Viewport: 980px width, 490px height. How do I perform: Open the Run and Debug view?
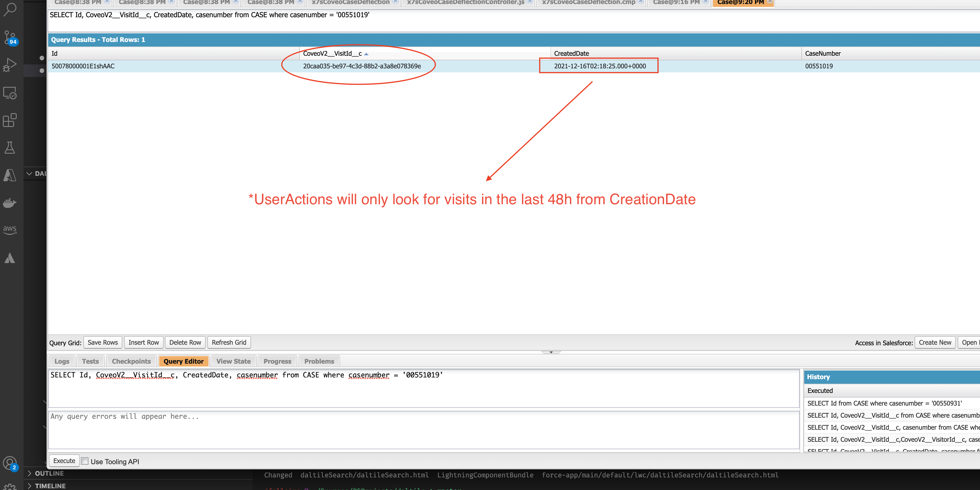[10, 65]
